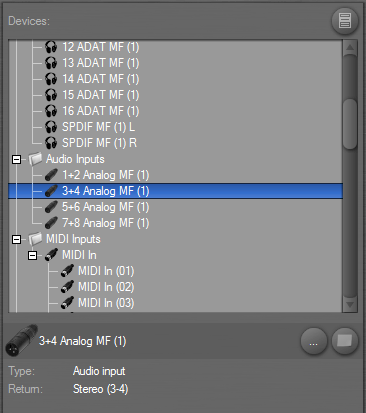Click the MIDI connector icon of MIDI In (03)

click(67, 303)
